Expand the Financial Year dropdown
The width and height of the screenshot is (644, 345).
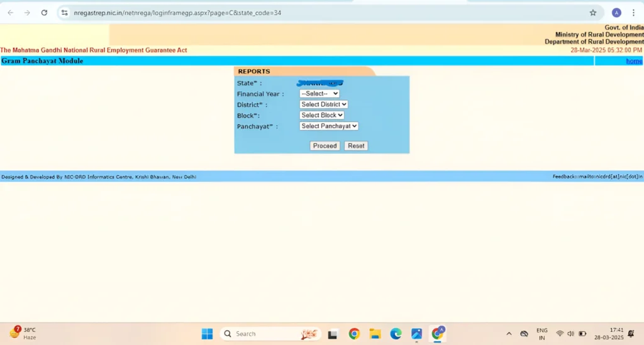point(319,94)
